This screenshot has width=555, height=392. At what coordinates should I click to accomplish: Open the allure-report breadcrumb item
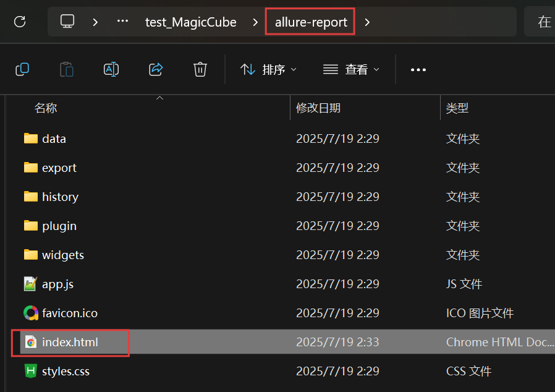point(310,21)
